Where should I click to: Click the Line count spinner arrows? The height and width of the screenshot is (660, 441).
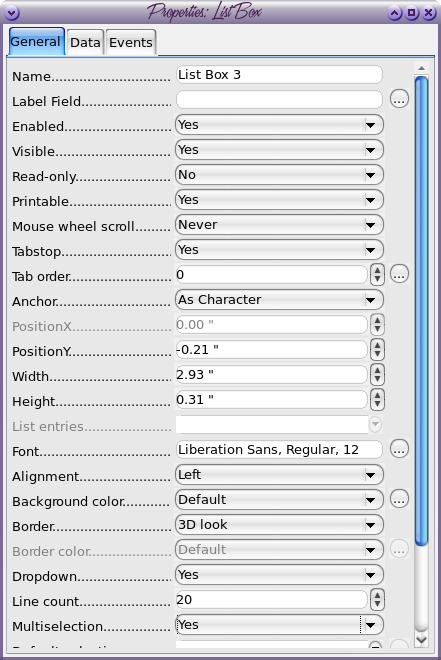pyautogui.click(x=377, y=600)
